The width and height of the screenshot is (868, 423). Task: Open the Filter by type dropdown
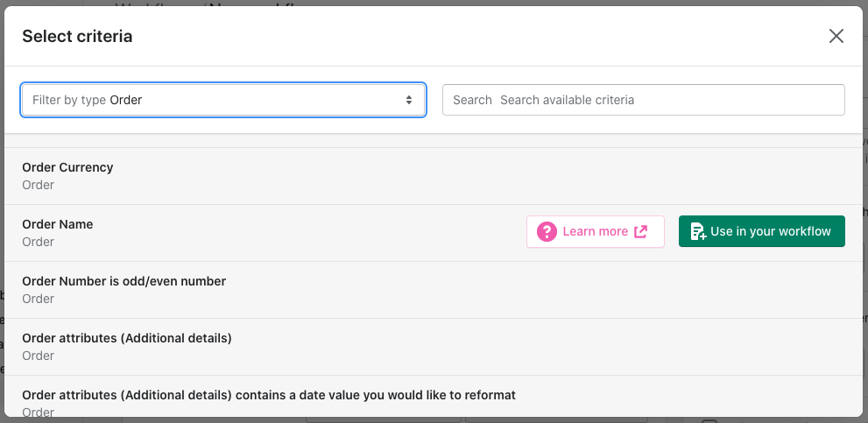point(223,100)
